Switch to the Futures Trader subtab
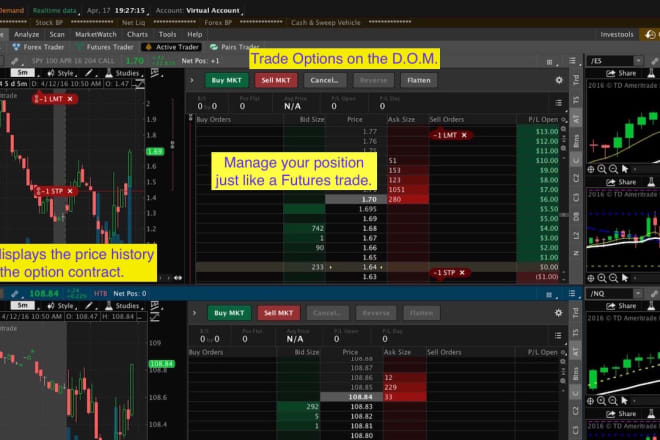 (x=105, y=47)
